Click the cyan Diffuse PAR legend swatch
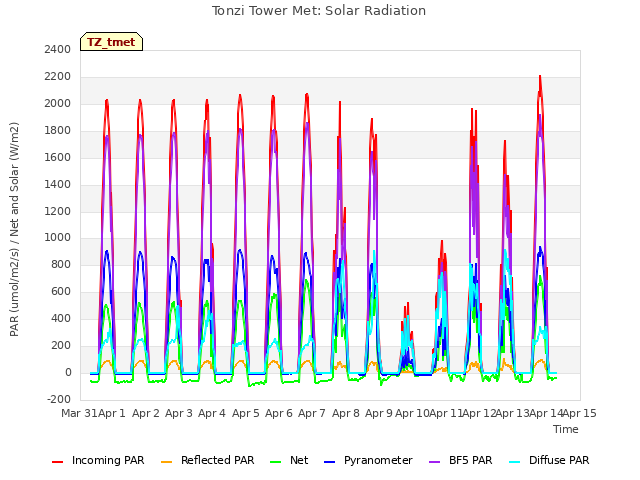Screen dimensions: 640x480 515,462
